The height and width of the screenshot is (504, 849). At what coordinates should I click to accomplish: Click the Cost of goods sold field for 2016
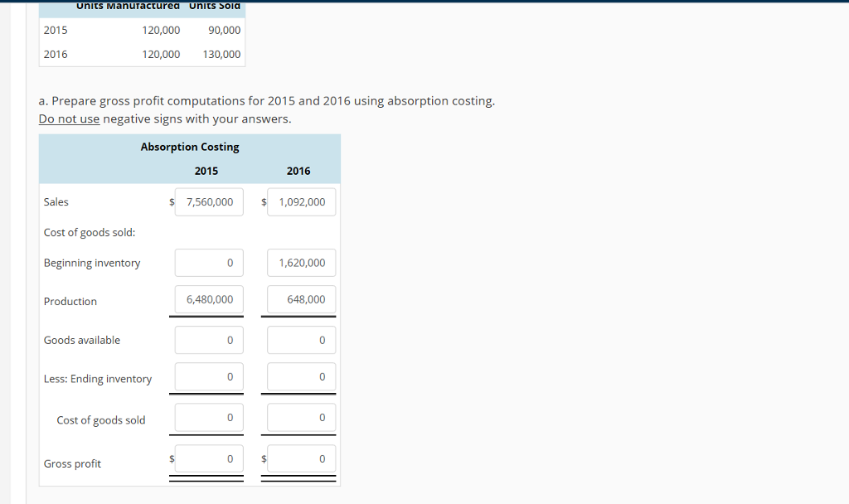pos(300,417)
